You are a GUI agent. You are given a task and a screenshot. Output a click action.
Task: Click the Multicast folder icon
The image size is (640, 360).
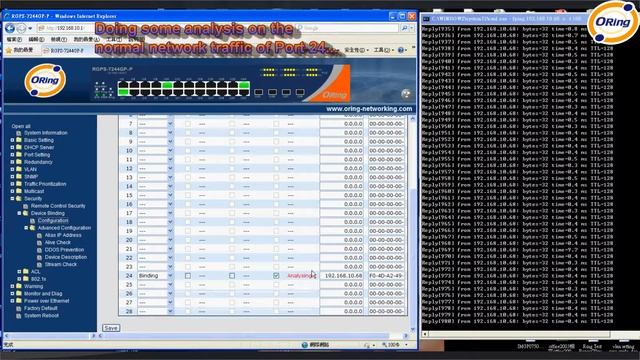18,191
